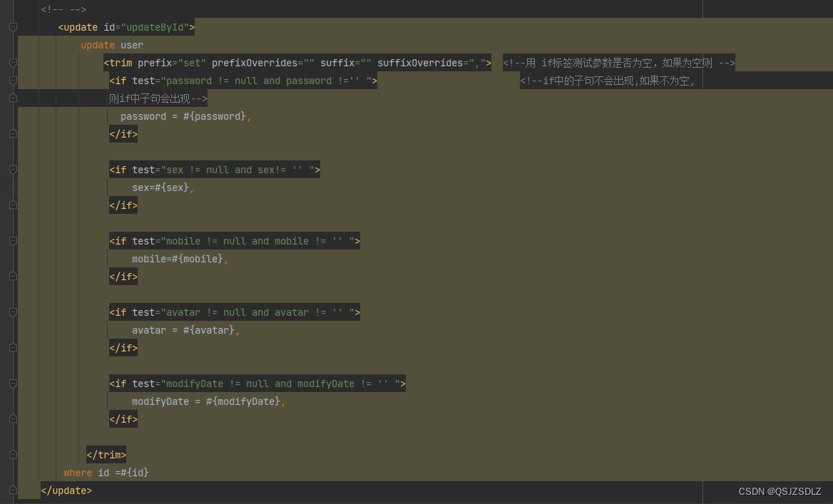Screen dimensions: 833x504
Task: Collapse the if sex test fold marker
Action: pyautogui.click(x=14, y=170)
